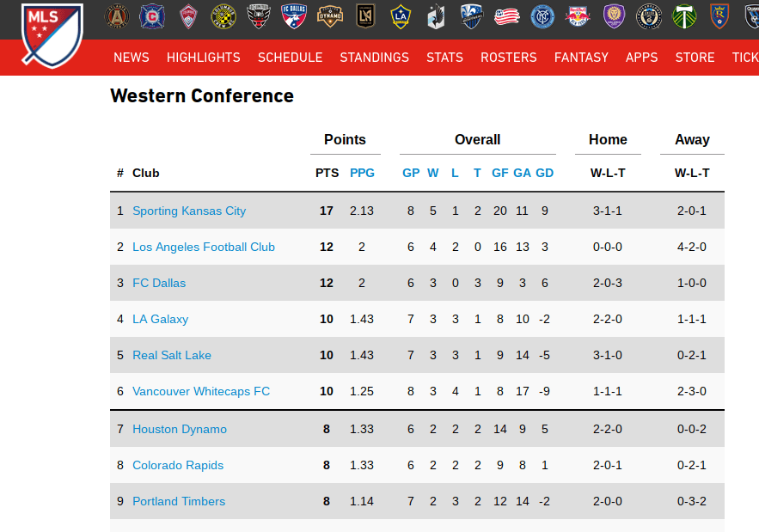
Task: Select the Chicago Fire crest icon
Action: pos(152,16)
